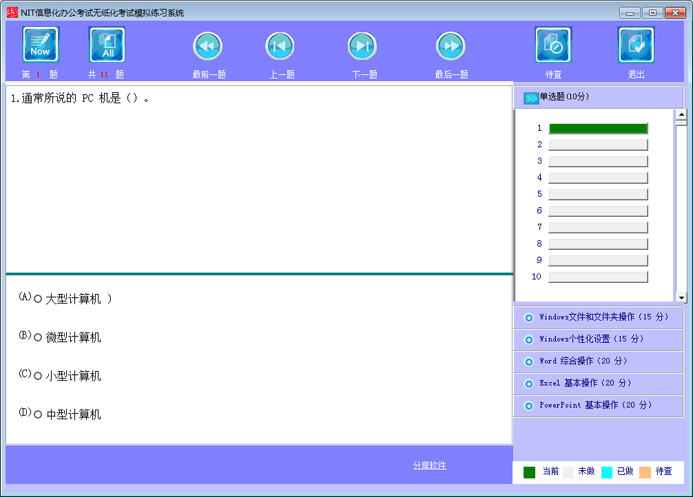Mark question for review (待查)
The height and width of the screenshot is (497, 693).
553,45
